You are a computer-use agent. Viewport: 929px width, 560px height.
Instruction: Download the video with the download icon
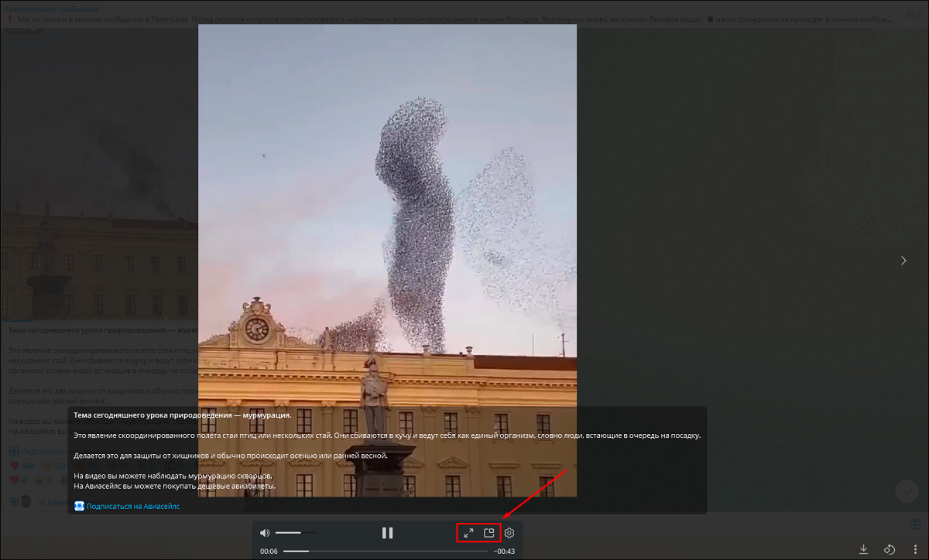pos(864,549)
